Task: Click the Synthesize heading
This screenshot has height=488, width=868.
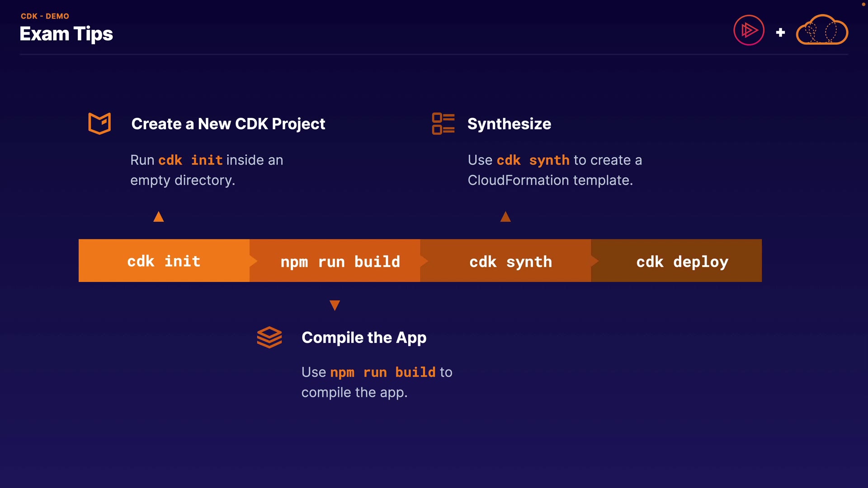Action: (x=509, y=124)
